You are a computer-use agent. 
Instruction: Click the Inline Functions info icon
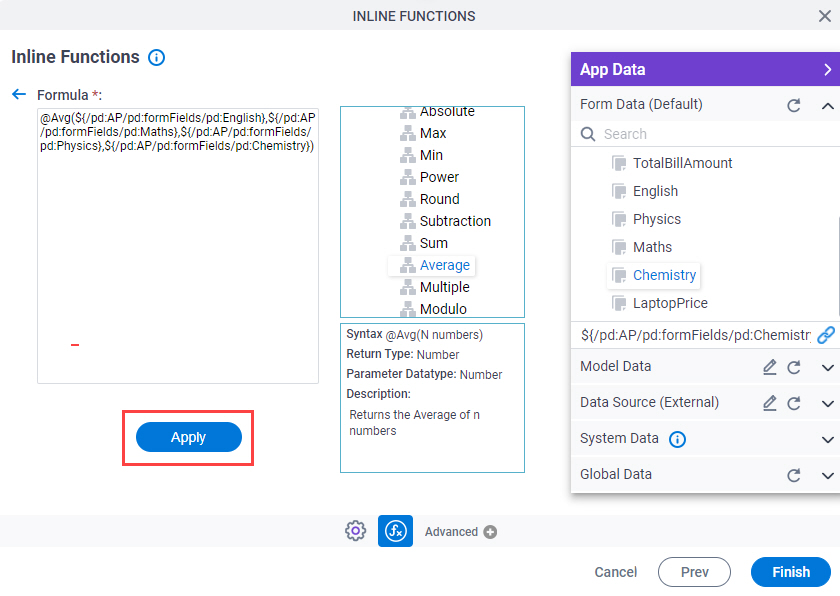coord(156,57)
